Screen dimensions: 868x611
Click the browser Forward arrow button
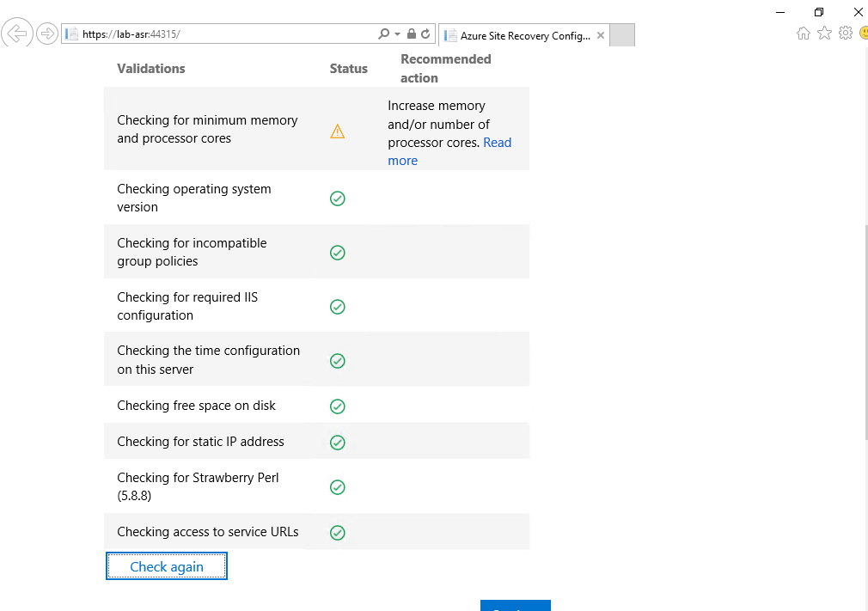[x=46, y=34]
